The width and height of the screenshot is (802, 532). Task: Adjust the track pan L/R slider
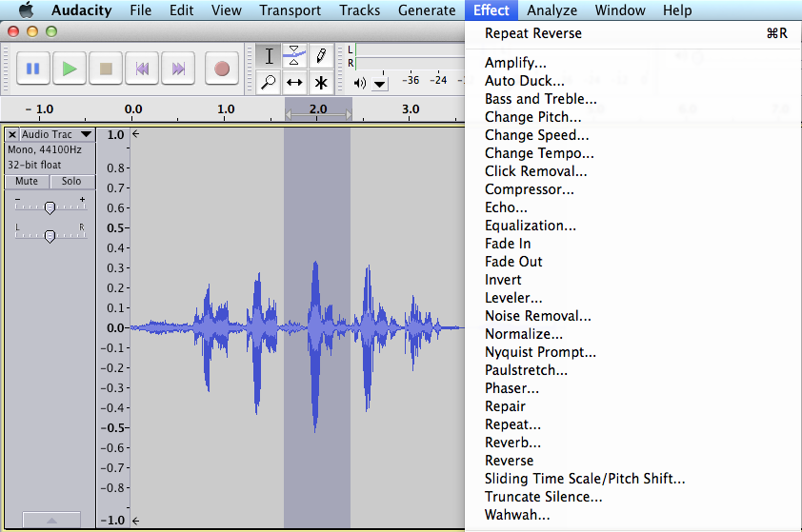50,236
